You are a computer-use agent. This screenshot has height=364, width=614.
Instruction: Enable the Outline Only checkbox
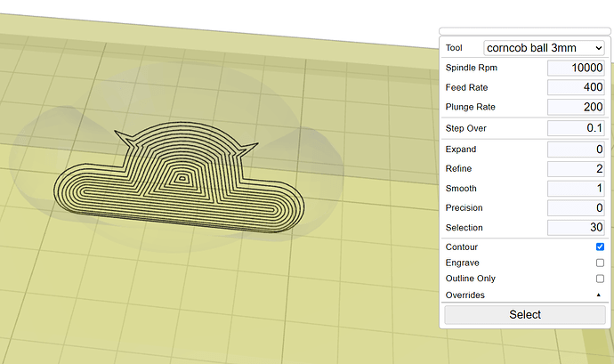click(x=600, y=279)
